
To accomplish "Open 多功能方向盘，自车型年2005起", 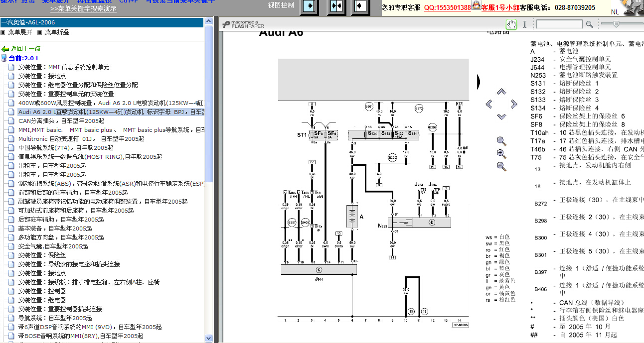I will point(61,237).
